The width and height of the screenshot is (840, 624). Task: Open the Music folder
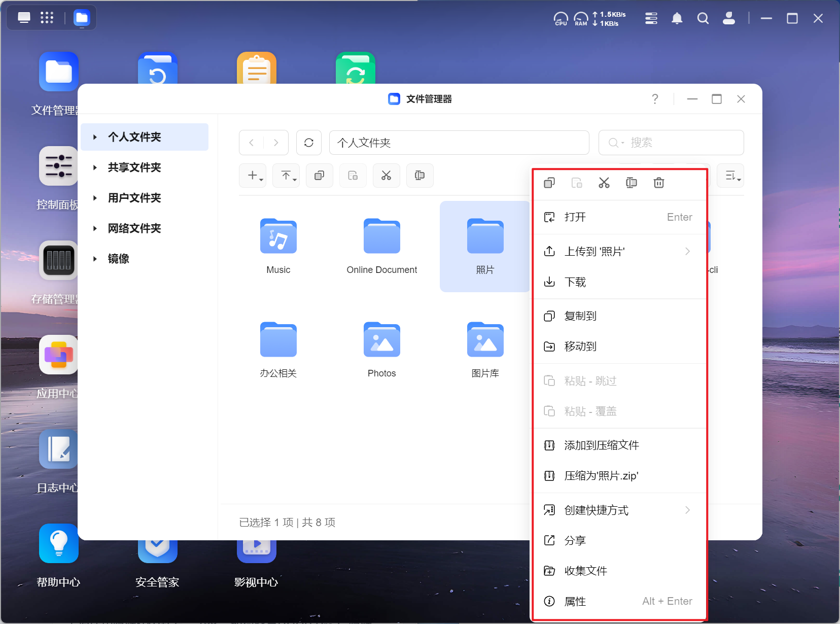[278, 247]
